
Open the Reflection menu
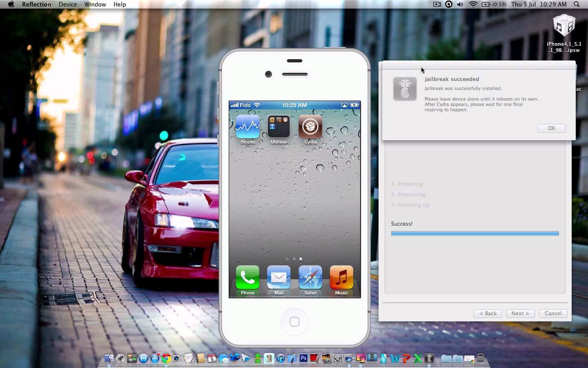pyautogui.click(x=36, y=4)
